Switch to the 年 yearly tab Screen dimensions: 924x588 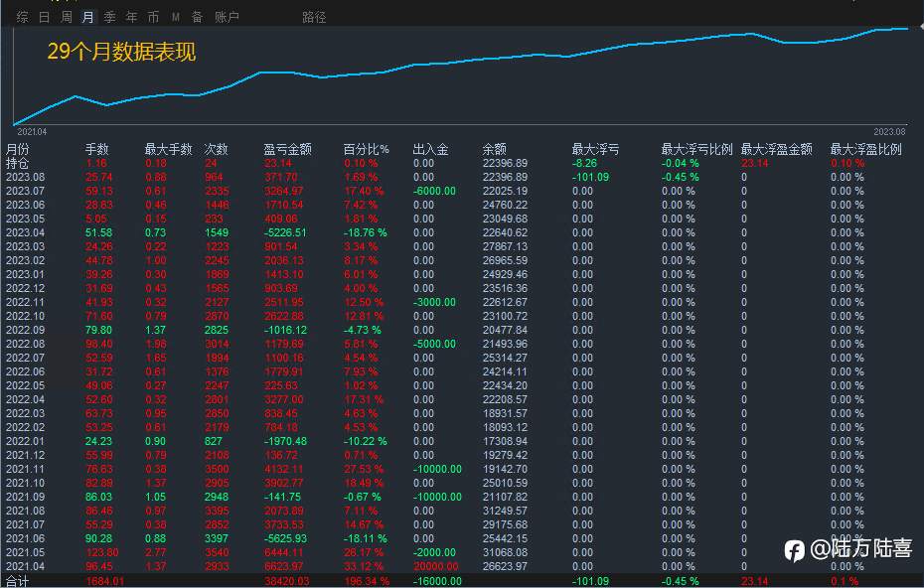tap(131, 17)
